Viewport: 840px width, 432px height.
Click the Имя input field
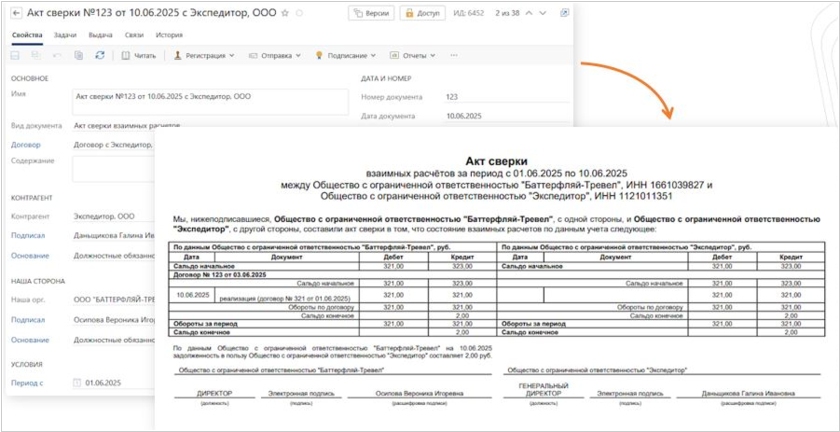(210, 99)
